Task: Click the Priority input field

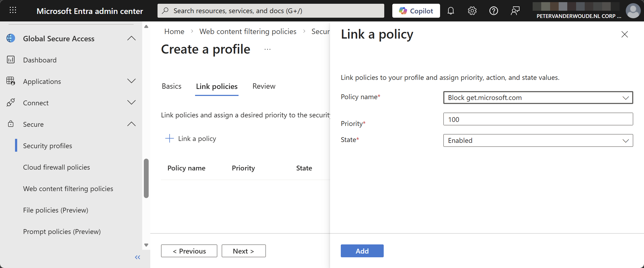Action: point(538,119)
